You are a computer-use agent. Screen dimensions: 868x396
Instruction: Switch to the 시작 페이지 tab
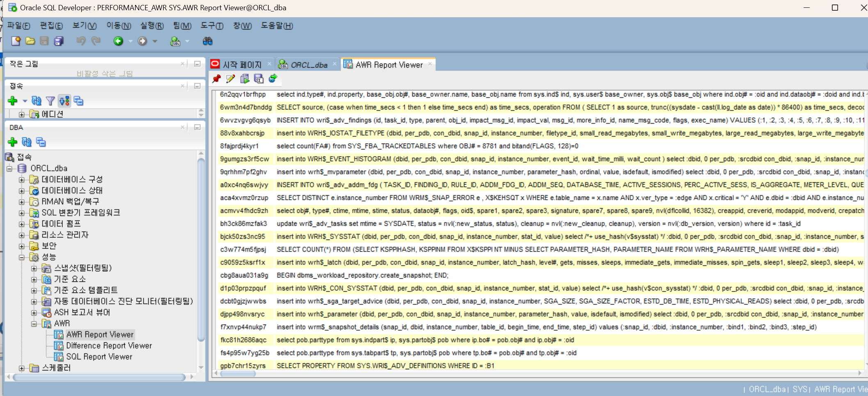point(242,64)
